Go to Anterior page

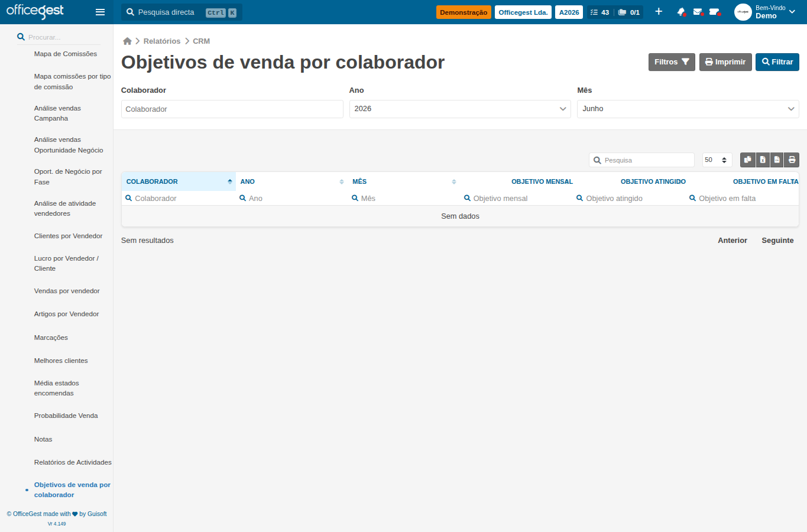[733, 241]
